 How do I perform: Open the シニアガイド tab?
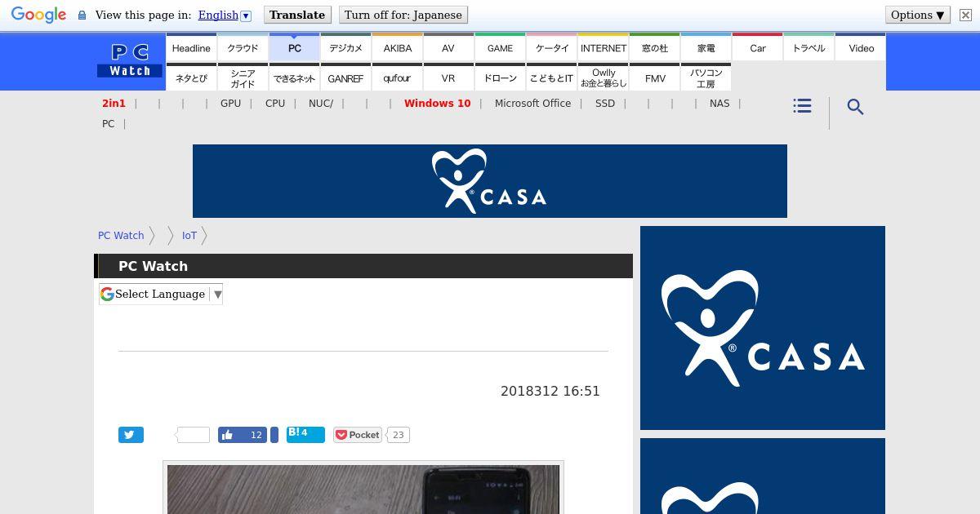243,78
